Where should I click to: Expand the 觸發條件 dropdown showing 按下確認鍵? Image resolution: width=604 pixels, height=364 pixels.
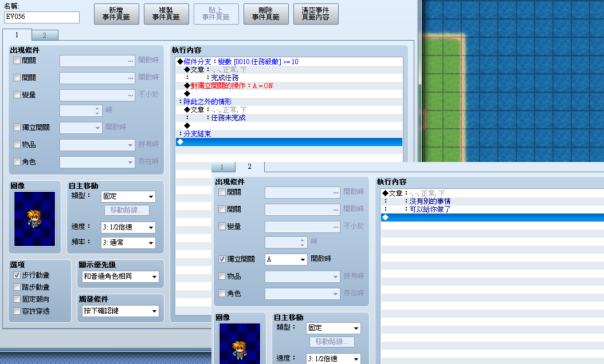pos(120,311)
